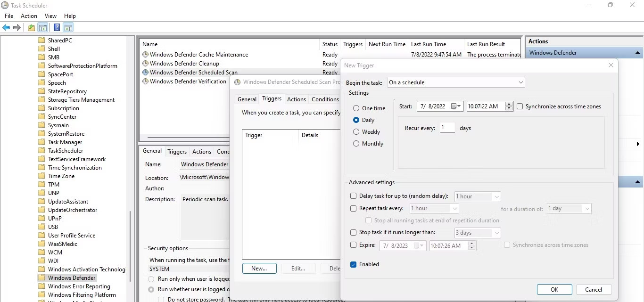Image resolution: width=644 pixels, height=302 pixels.
Task: Switch to Actions tab in Scheduled Scan properties
Action: 297,99
